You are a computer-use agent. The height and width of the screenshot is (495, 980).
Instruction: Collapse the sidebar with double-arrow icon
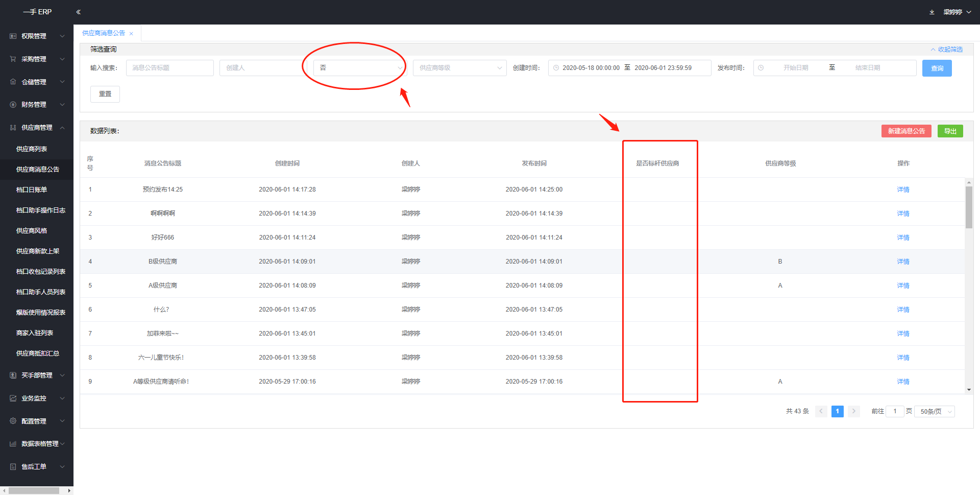click(x=78, y=12)
